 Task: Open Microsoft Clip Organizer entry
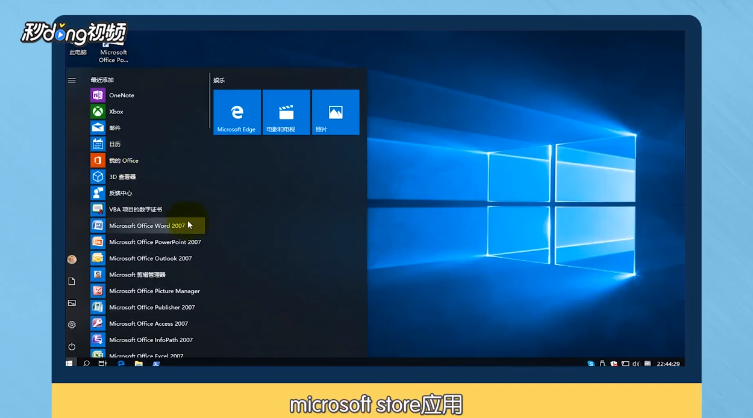click(147, 275)
